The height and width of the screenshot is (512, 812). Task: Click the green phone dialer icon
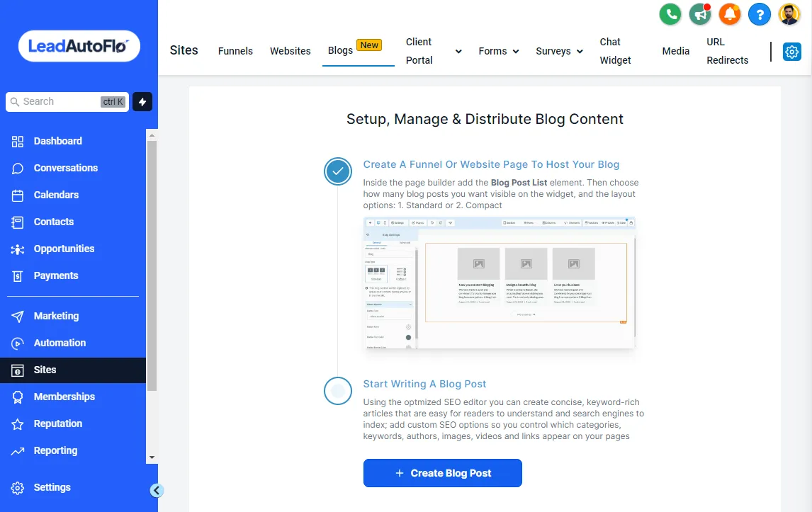(x=670, y=14)
